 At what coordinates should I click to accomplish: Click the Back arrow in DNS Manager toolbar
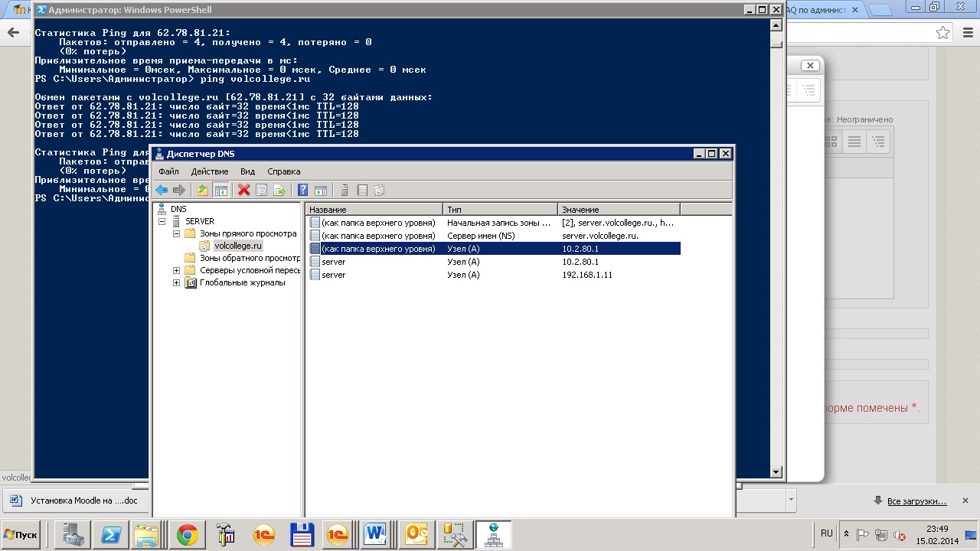pos(162,191)
